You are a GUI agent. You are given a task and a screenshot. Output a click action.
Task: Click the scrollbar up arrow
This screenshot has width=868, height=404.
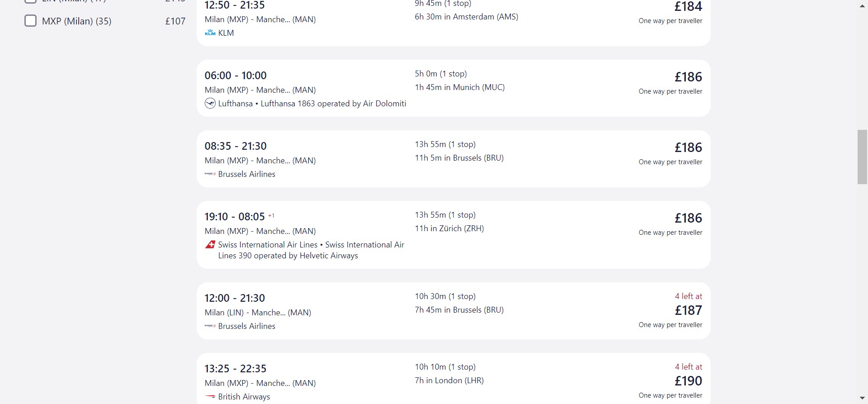click(x=862, y=6)
